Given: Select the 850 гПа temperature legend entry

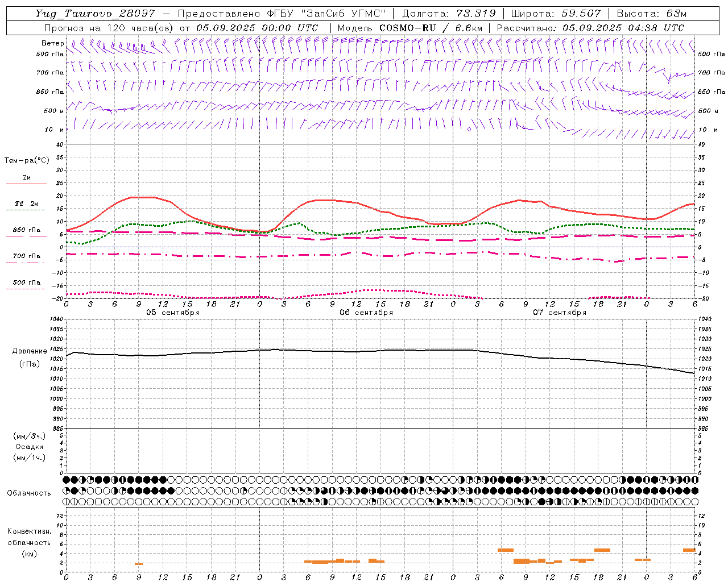Looking at the screenshot, I should pos(27,230).
